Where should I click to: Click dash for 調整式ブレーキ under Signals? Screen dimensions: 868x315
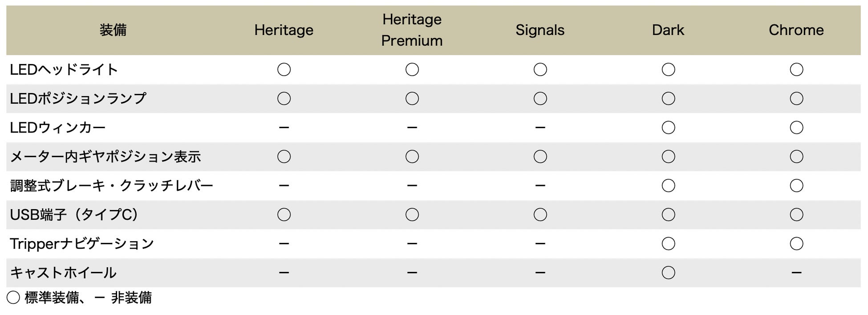tap(540, 186)
